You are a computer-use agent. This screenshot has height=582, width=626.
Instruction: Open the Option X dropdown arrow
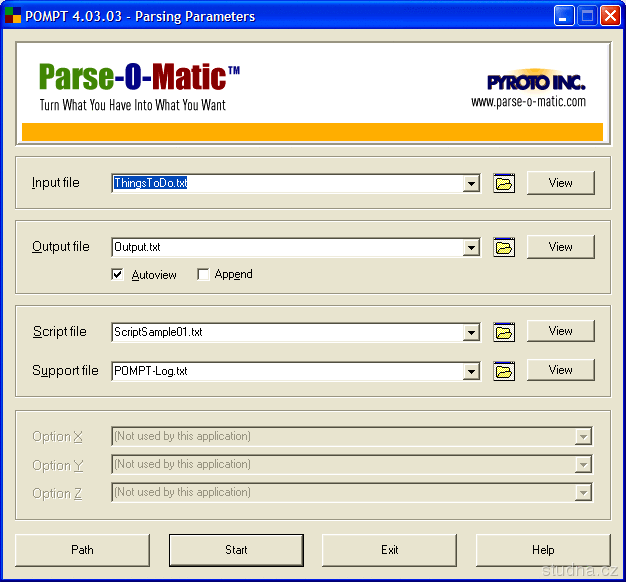[x=583, y=436]
